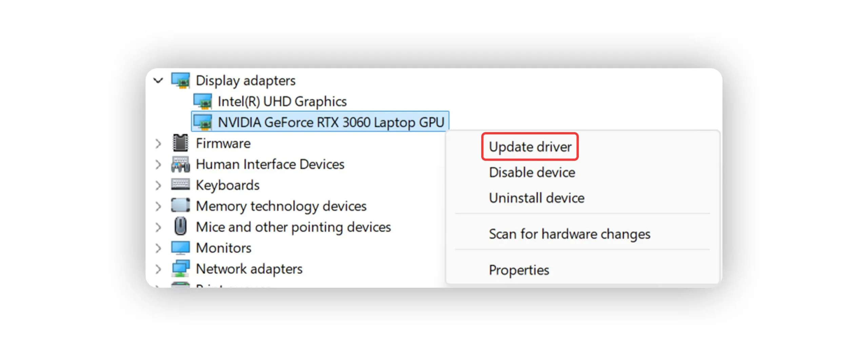868x356 pixels.
Task: Click the Human Interface Devices icon
Action: [x=180, y=164]
